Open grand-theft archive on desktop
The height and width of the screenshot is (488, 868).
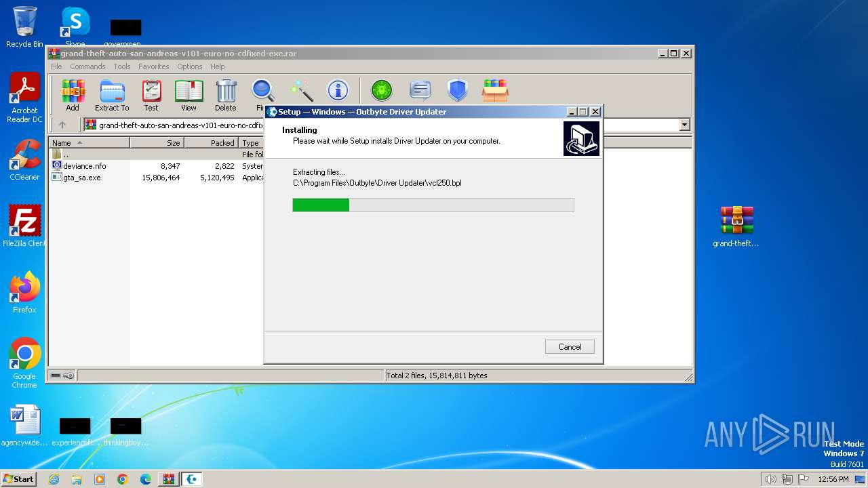pyautogui.click(x=736, y=226)
